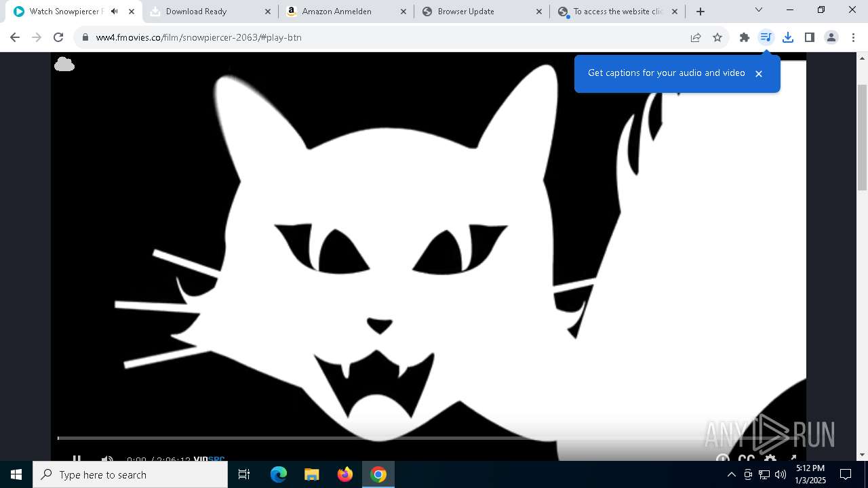Viewport: 868px width, 488px height.
Task: Dismiss the captions tooltip
Action: point(759,73)
